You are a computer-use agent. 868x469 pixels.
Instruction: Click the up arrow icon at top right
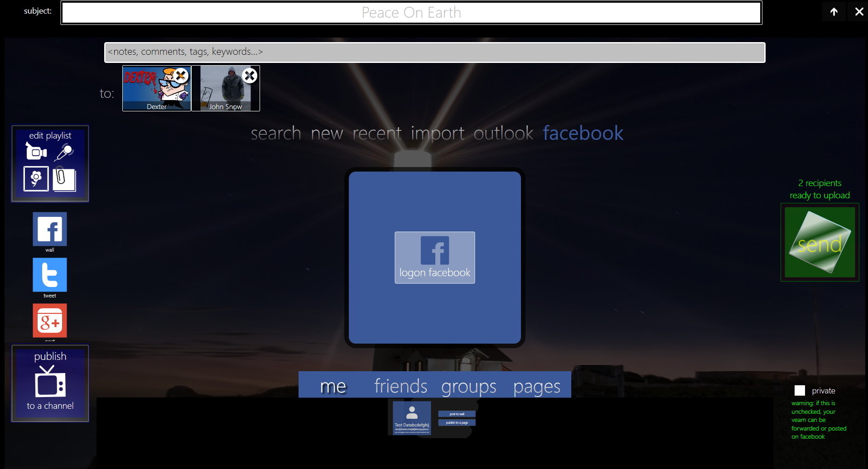pyautogui.click(x=834, y=12)
